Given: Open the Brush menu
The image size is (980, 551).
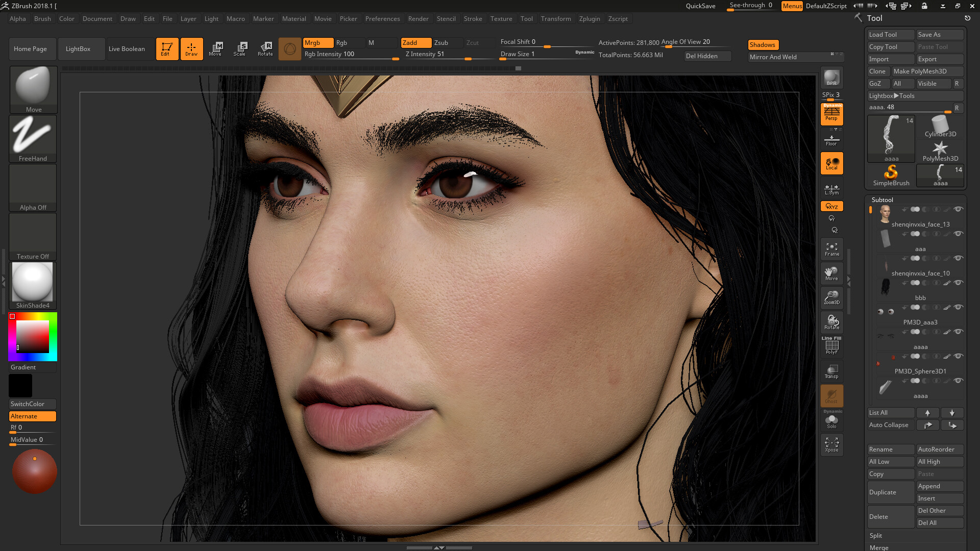Looking at the screenshot, I should [42, 19].
